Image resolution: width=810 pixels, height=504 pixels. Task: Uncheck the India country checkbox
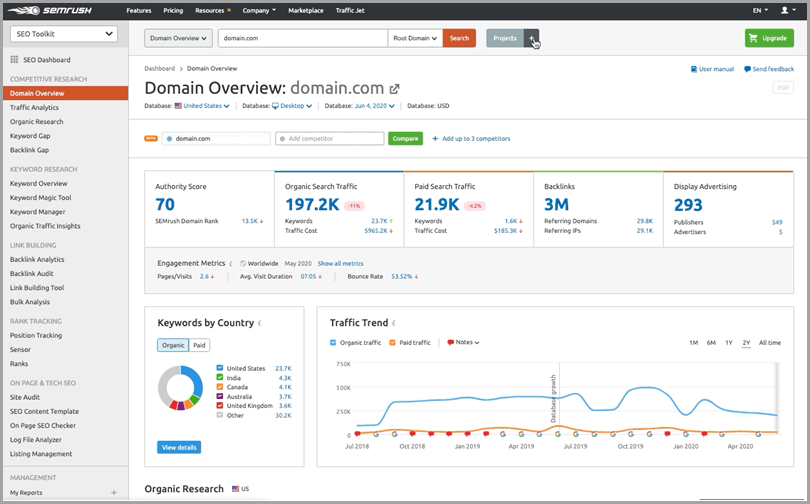(x=220, y=377)
